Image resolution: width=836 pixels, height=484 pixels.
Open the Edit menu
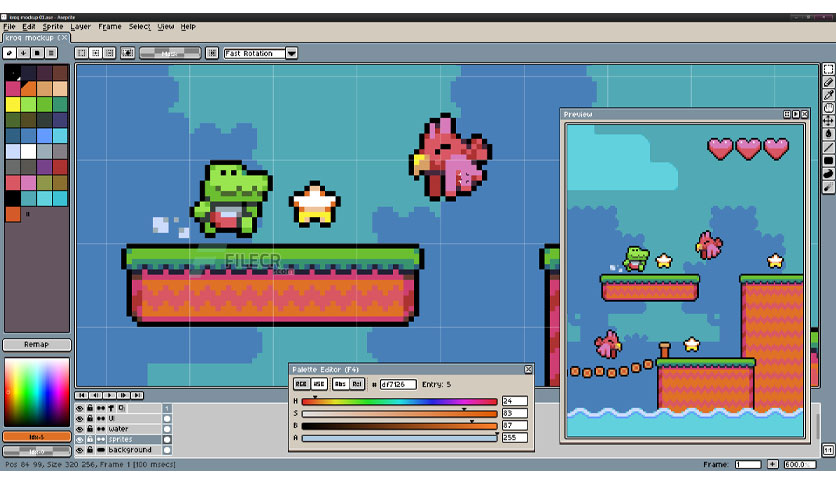pyautogui.click(x=29, y=26)
